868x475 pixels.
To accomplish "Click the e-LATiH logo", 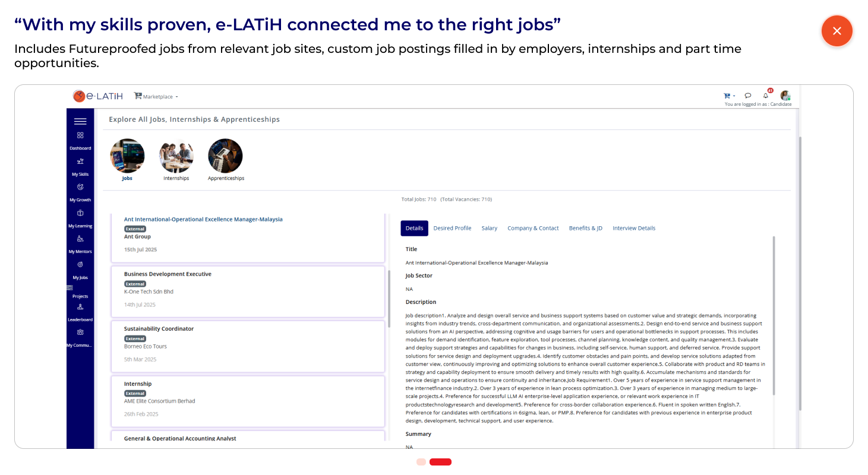I will tap(98, 96).
